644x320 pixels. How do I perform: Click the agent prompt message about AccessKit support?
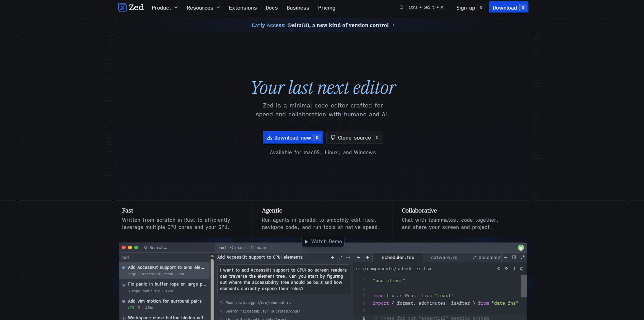[x=284, y=279]
